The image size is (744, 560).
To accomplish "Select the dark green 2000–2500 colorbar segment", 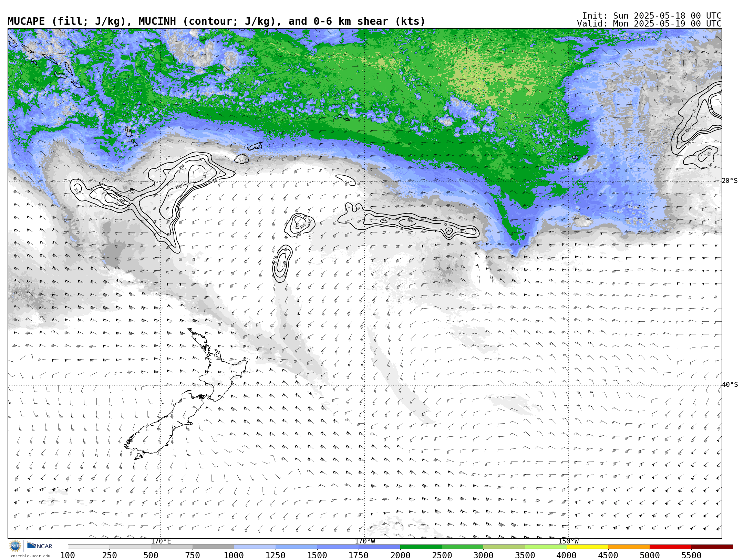I will coord(421,547).
